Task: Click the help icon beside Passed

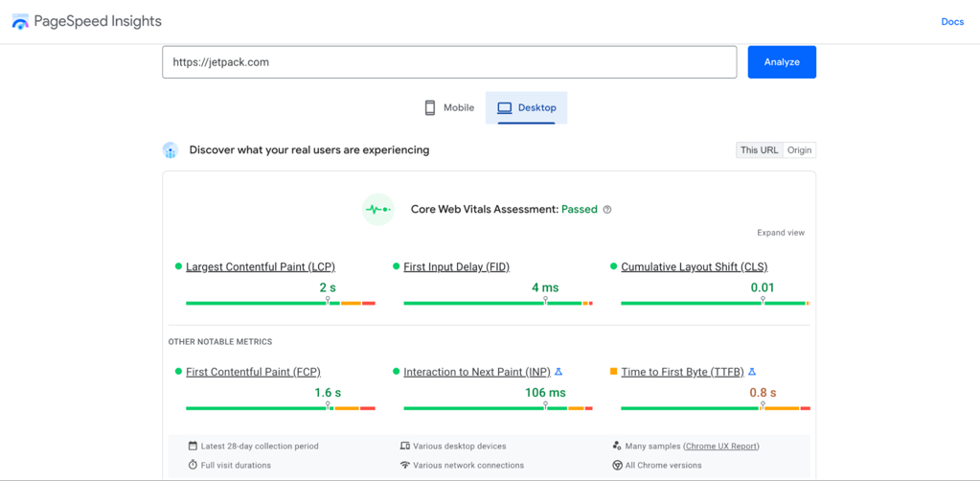Action: click(607, 210)
